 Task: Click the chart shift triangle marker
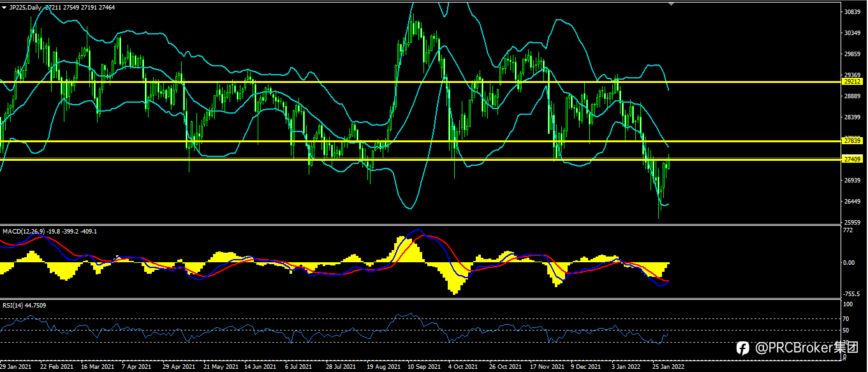tap(670, 4)
